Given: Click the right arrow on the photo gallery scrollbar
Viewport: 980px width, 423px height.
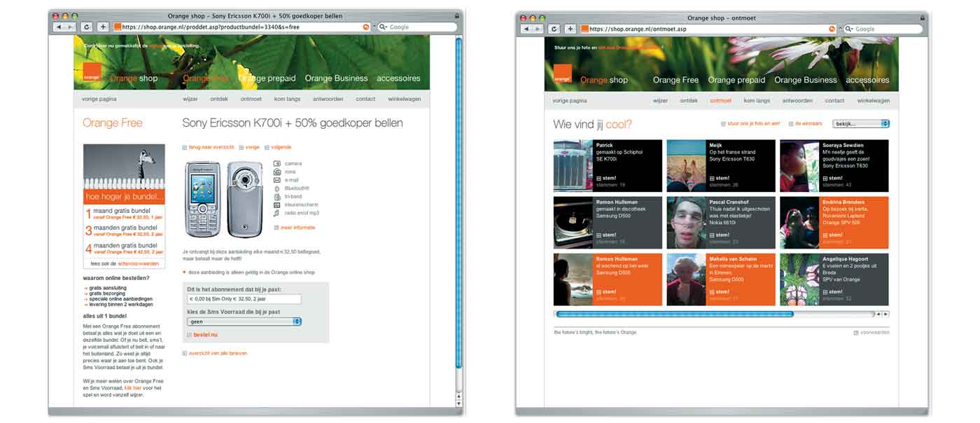Looking at the screenshot, I should click(x=886, y=314).
